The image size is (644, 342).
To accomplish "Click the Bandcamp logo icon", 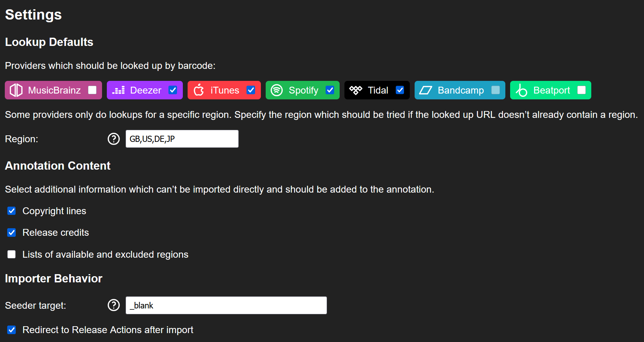I will pyautogui.click(x=426, y=90).
